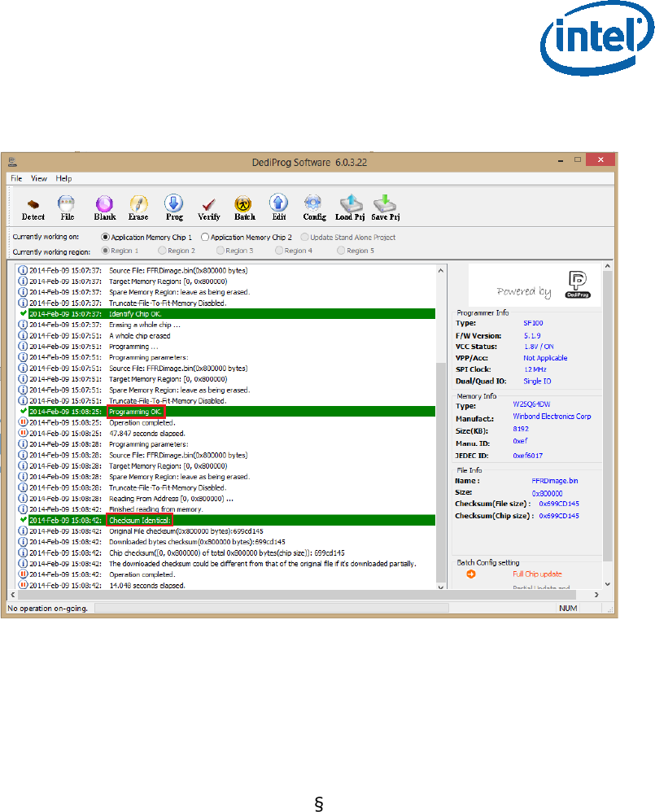The height and width of the screenshot is (812, 655).
Task: Click Checksum(Chip size) value 0x699CD145
Action: pyautogui.click(x=559, y=516)
